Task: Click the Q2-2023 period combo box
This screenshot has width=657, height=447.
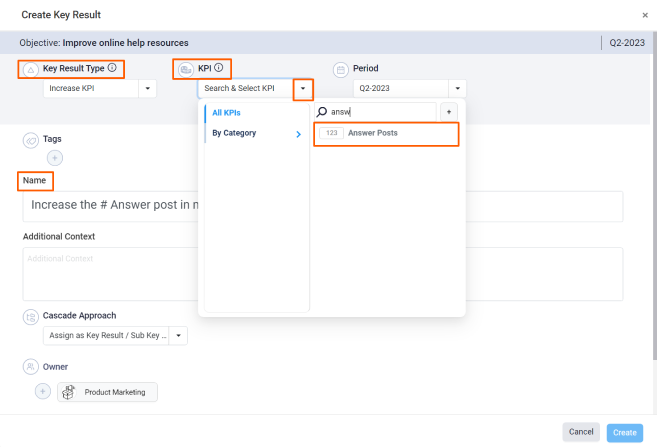Action: [x=410, y=88]
